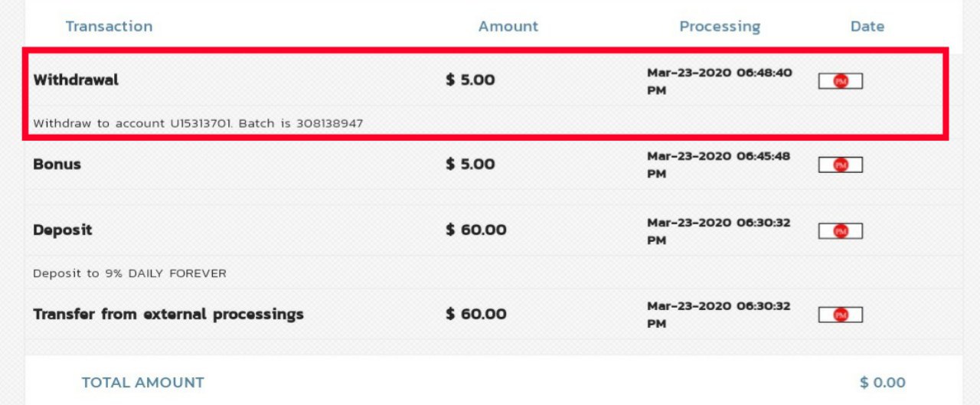Click the $ 0.00 total value
The height and width of the screenshot is (405, 980).
click(x=882, y=382)
